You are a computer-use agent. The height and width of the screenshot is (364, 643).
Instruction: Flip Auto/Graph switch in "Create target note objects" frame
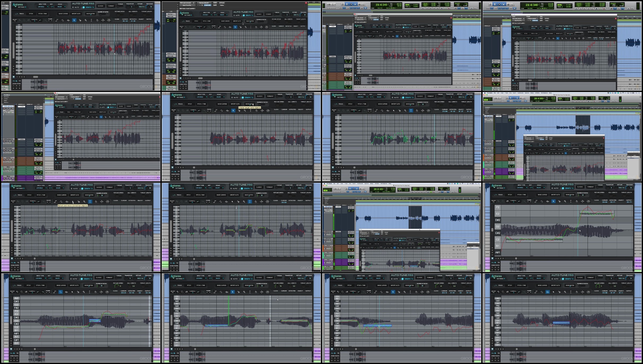[242, 98]
